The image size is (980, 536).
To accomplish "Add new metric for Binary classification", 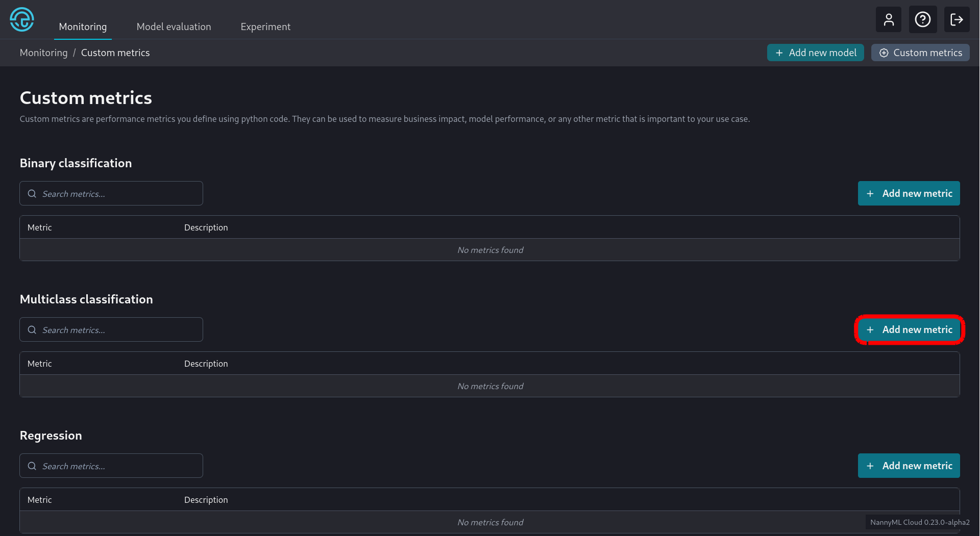I will pyautogui.click(x=909, y=194).
